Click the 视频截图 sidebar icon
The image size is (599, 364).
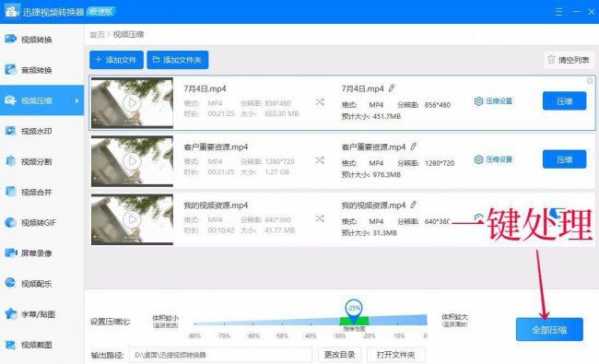tap(10, 345)
